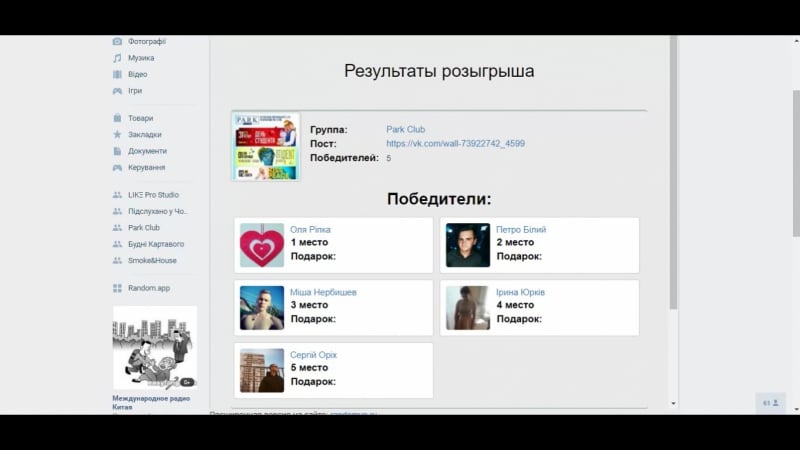
Task: Click the inner results scrollbar thumb
Action: (673, 172)
